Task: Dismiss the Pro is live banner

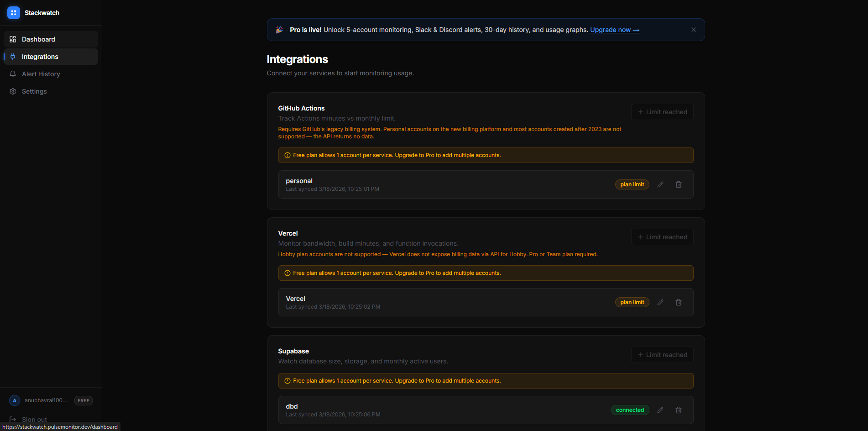Action: 693,29
